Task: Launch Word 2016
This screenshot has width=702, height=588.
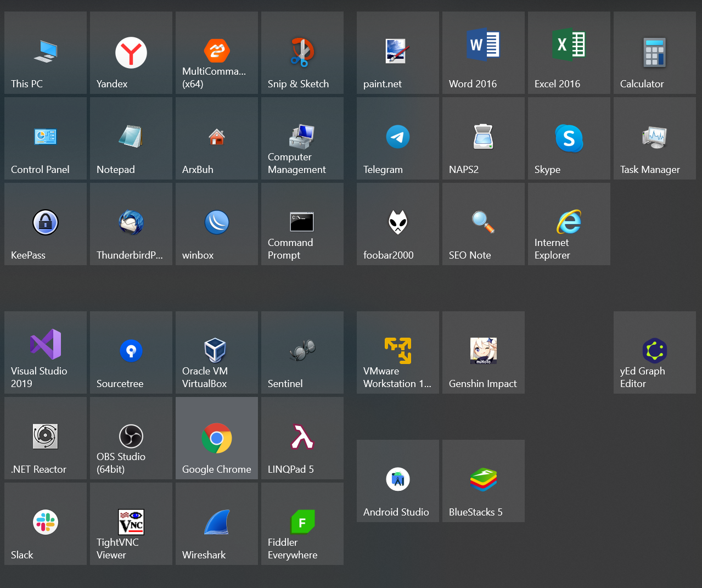Action: coord(483,53)
